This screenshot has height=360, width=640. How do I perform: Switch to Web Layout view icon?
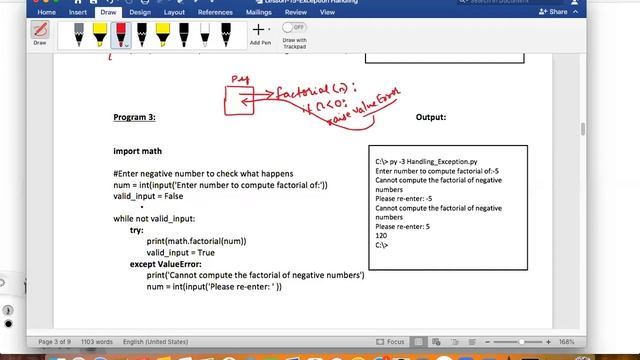pos(436,342)
